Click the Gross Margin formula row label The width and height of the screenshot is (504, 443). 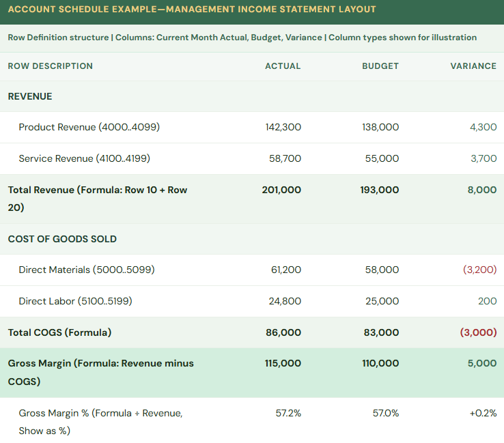tap(100, 372)
